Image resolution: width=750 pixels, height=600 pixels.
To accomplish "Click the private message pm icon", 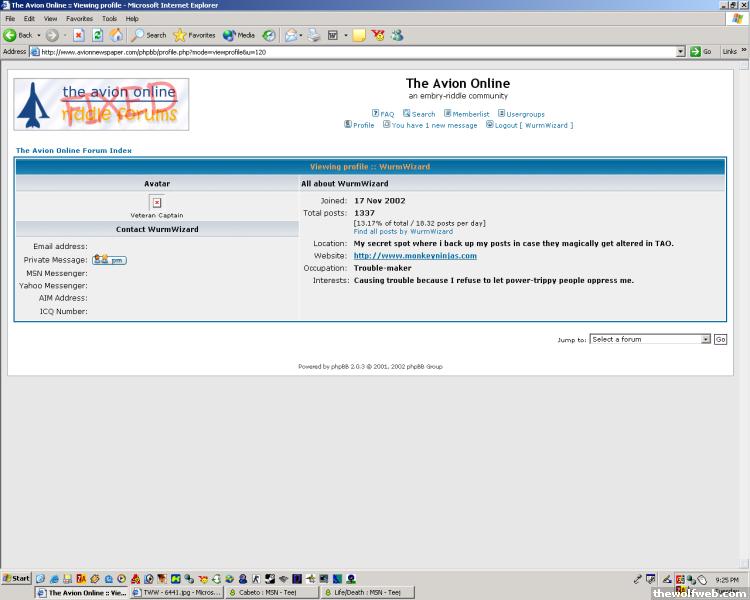I will [109, 260].
